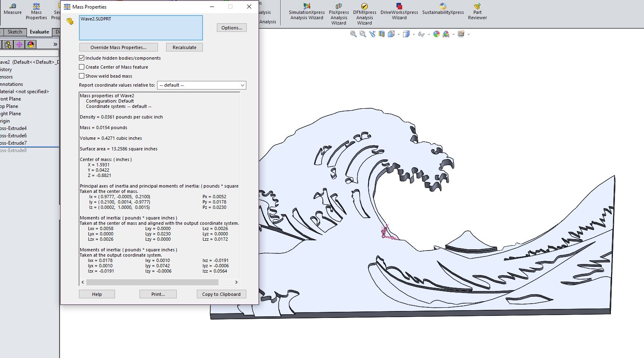
Task: Click Copy to Clipboard button
Action: 221,294
